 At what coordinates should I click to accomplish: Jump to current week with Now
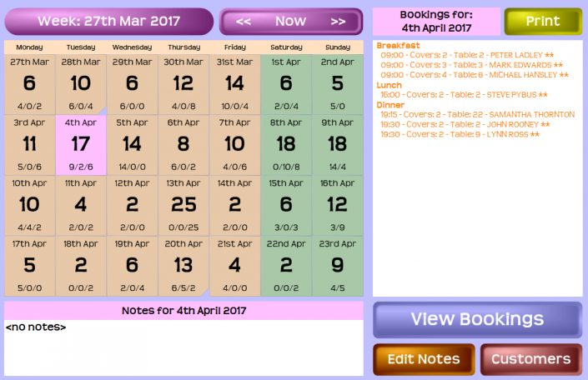tap(290, 21)
